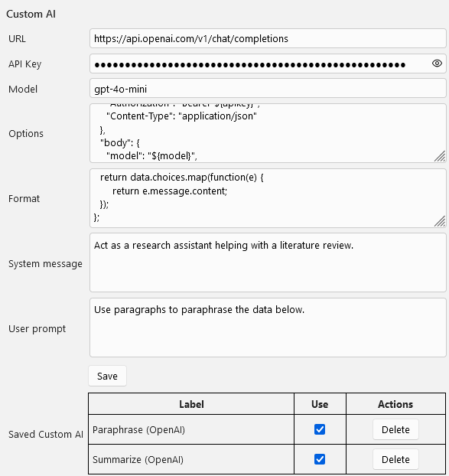
Task: Click the Format textarea resize handle
Action: pos(440,221)
